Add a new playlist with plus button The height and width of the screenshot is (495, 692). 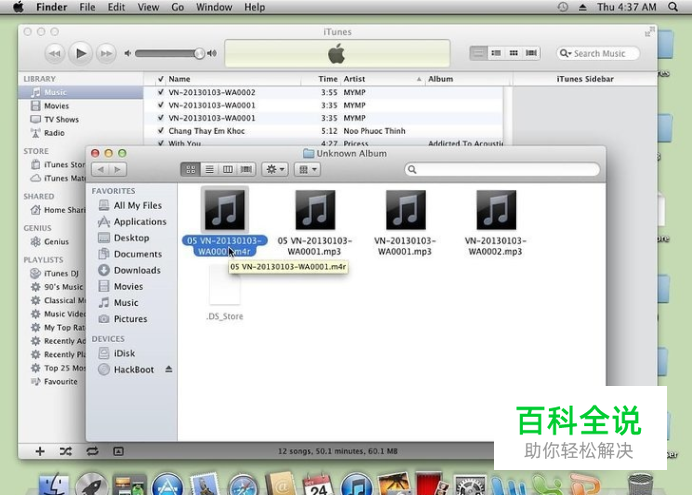click(40, 451)
